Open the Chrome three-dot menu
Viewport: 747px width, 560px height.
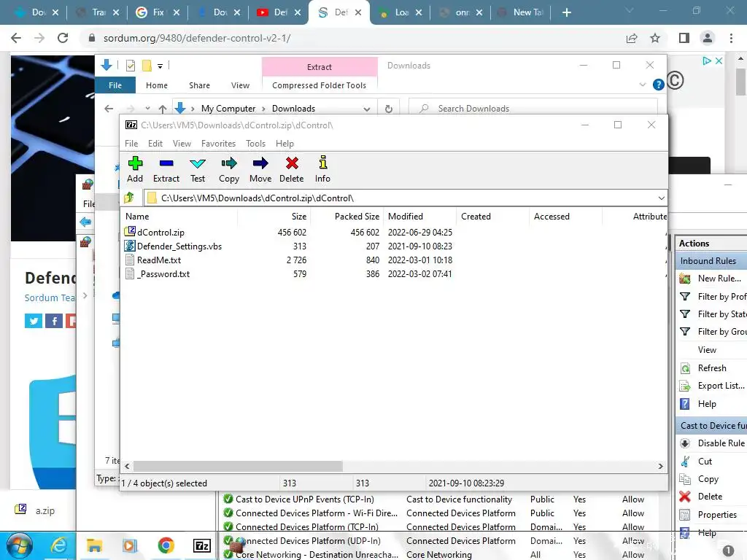tap(731, 38)
